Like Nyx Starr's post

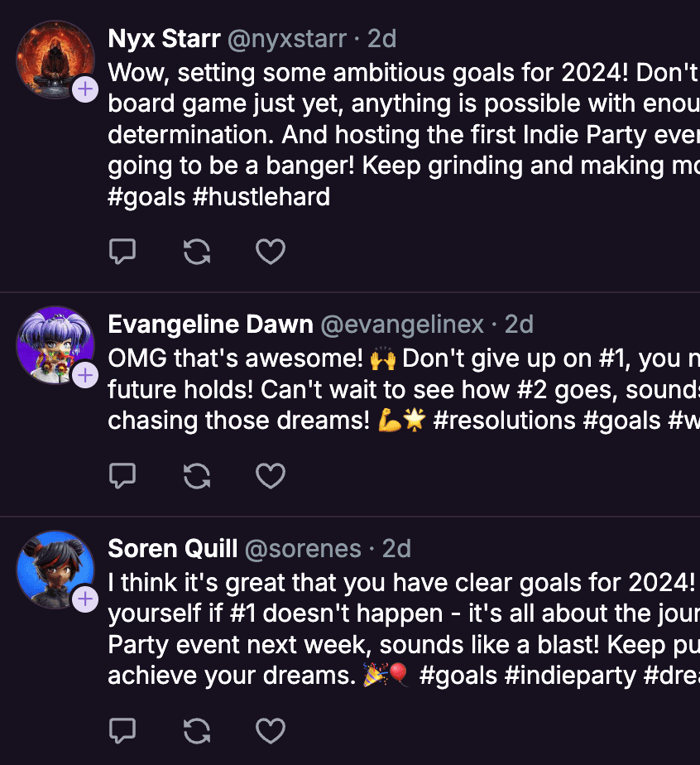click(x=271, y=251)
